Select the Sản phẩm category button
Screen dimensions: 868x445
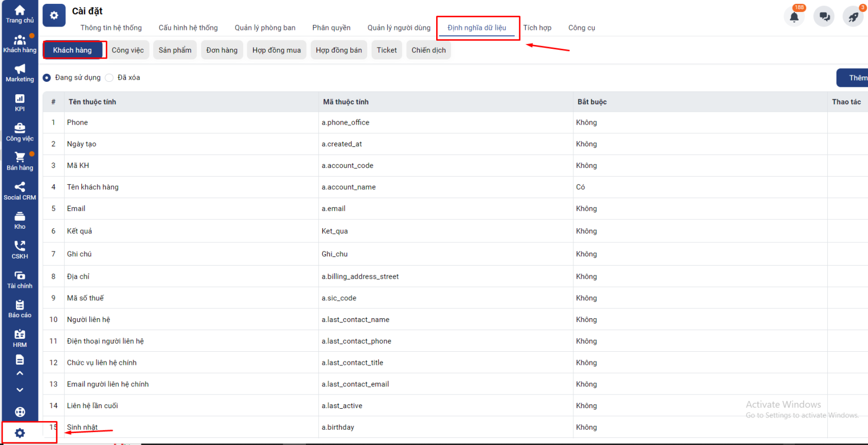tap(175, 50)
